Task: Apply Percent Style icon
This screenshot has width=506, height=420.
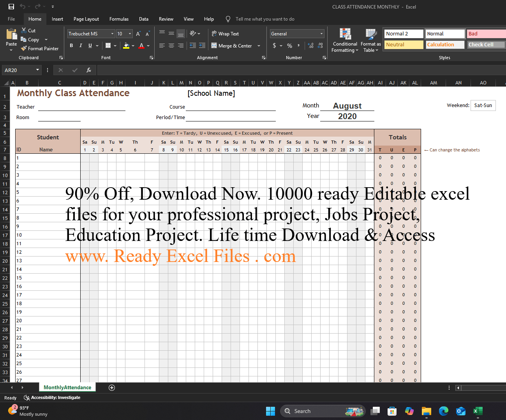Action: (289, 46)
